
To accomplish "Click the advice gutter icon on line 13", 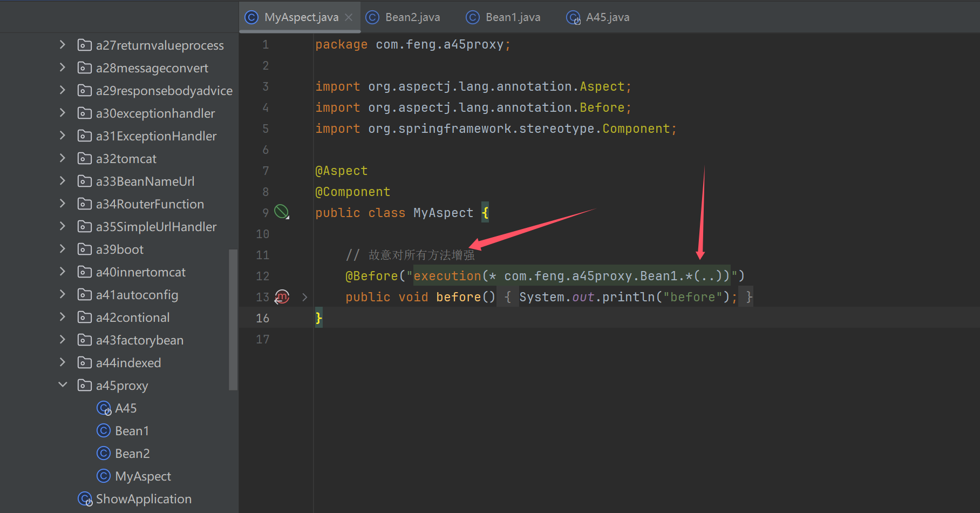I will [x=282, y=296].
